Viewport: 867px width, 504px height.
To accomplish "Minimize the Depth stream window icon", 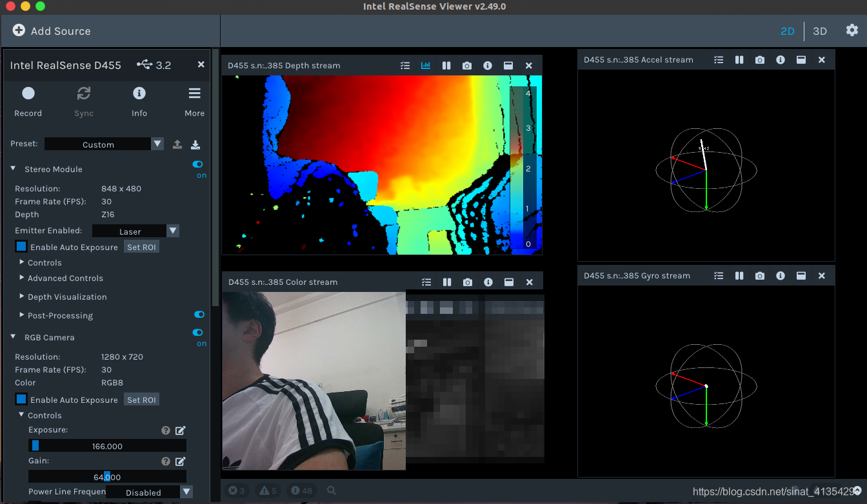I will (x=508, y=66).
